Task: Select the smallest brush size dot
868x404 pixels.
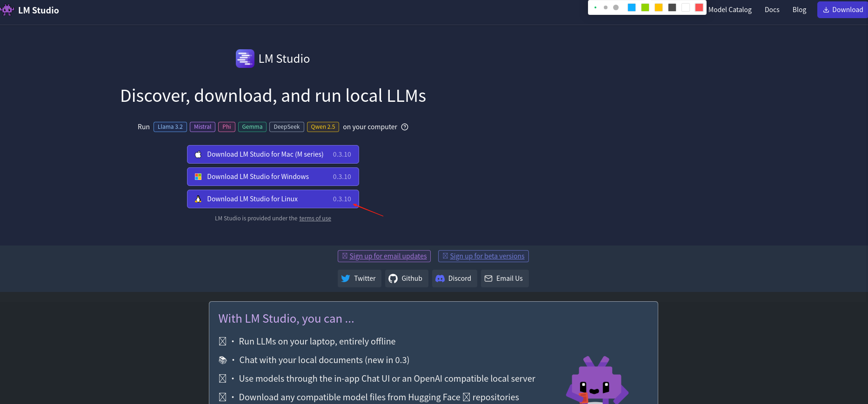Action: tap(595, 7)
